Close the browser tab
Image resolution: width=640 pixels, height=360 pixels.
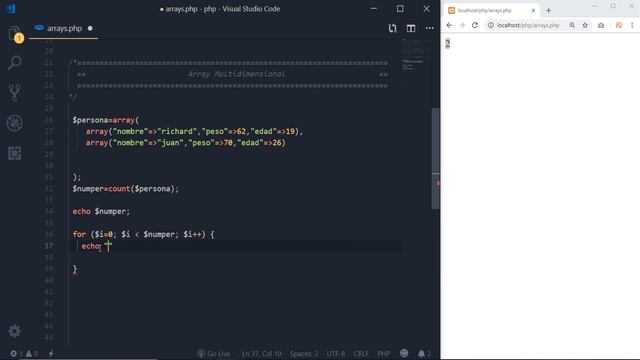click(533, 11)
